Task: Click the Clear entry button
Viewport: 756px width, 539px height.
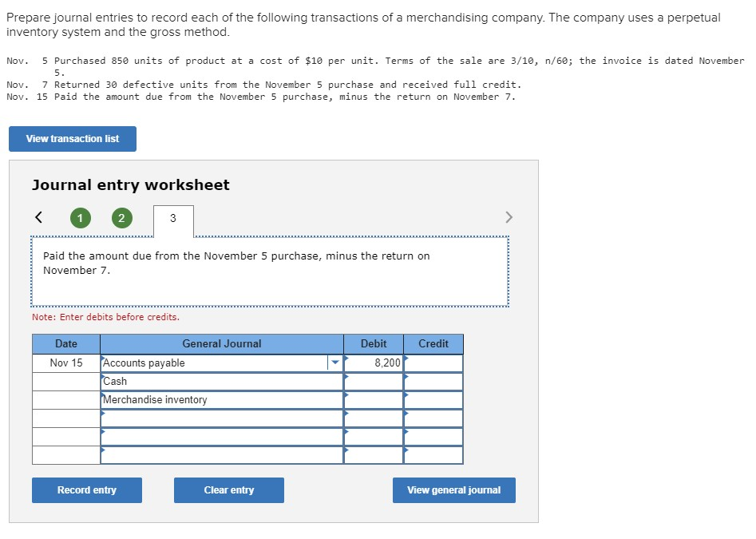Action: point(228,489)
